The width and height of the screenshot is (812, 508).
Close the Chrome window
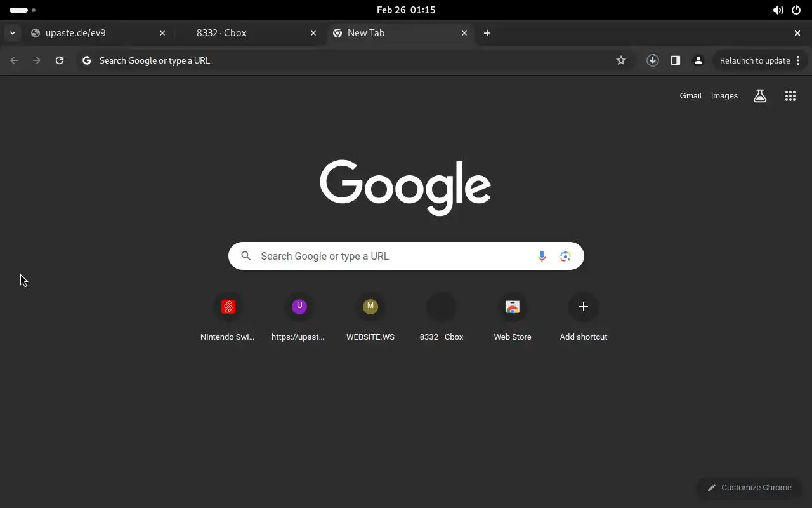797,33
